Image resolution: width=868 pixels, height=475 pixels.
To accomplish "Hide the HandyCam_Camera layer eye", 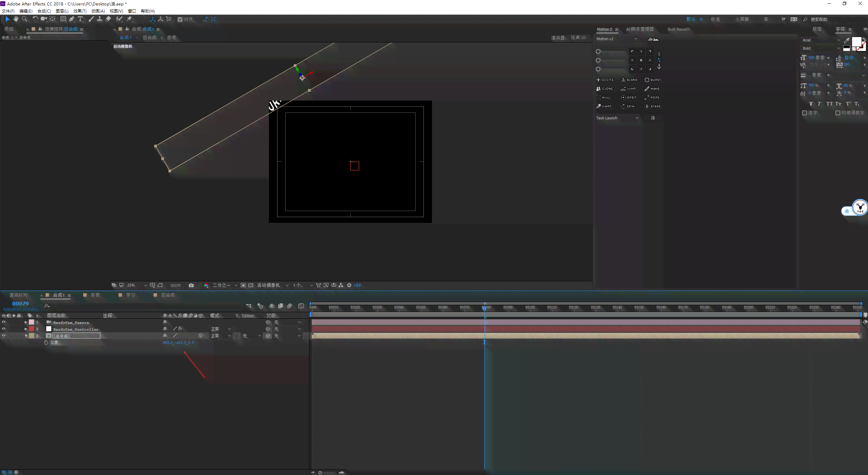I will tap(4, 322).
